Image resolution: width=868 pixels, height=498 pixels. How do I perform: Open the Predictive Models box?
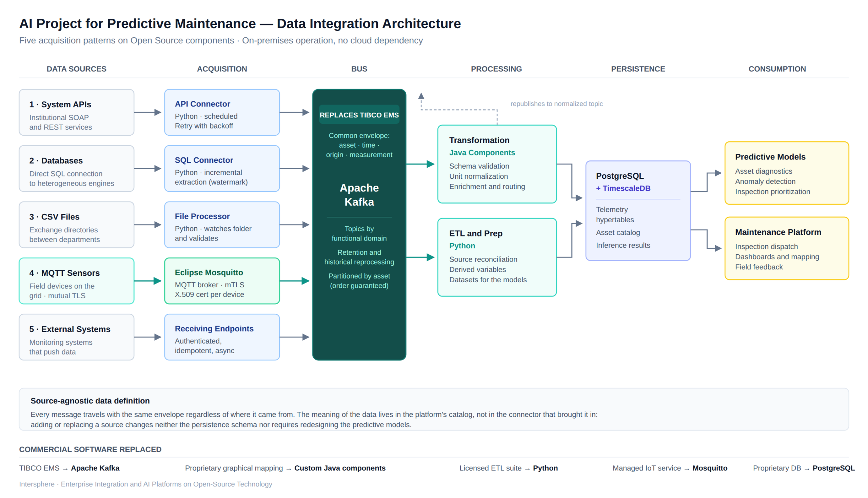pyautogui.click(x=787, y=173)
